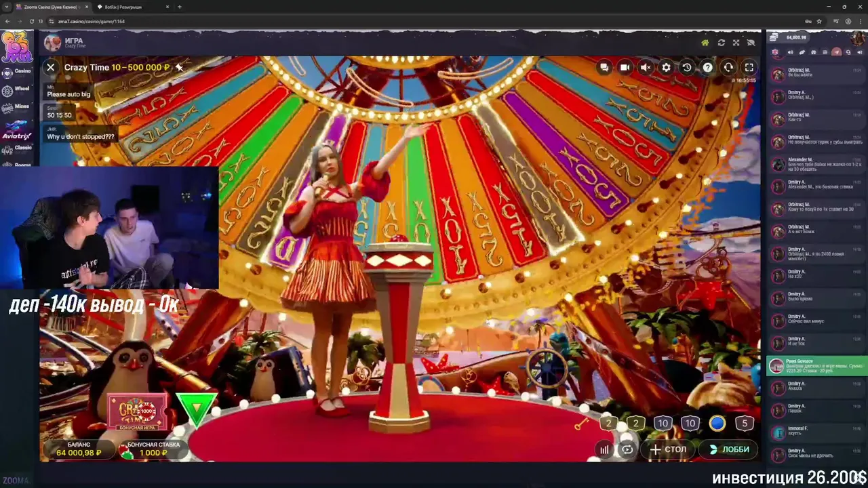Open browser tab search dropdown arrow
Image resolution: width=868 pixels, height=488 pixels.
[x=7, y=7]
